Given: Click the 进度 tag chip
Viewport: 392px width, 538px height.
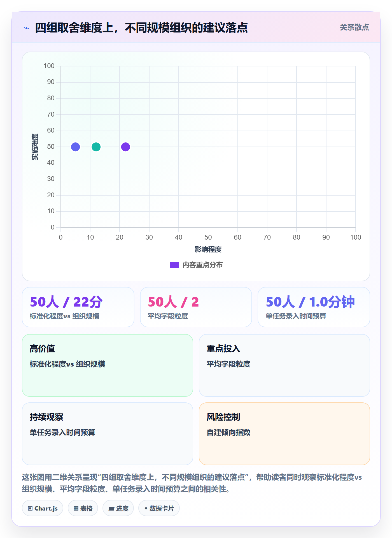Looking at the screenshot, I should pos(118,508).
